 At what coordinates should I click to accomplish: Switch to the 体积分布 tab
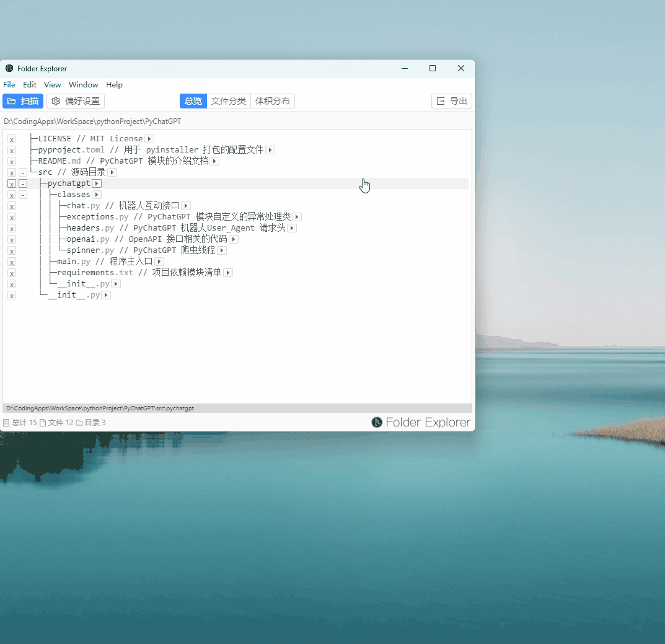pos(273,101)
